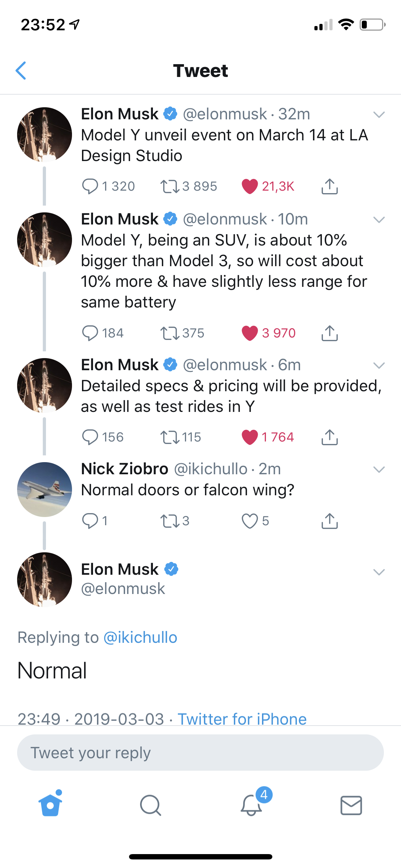Reply to the Model Y unveil tweet
The height and width of the screenshot is (868, 401).
90,186
